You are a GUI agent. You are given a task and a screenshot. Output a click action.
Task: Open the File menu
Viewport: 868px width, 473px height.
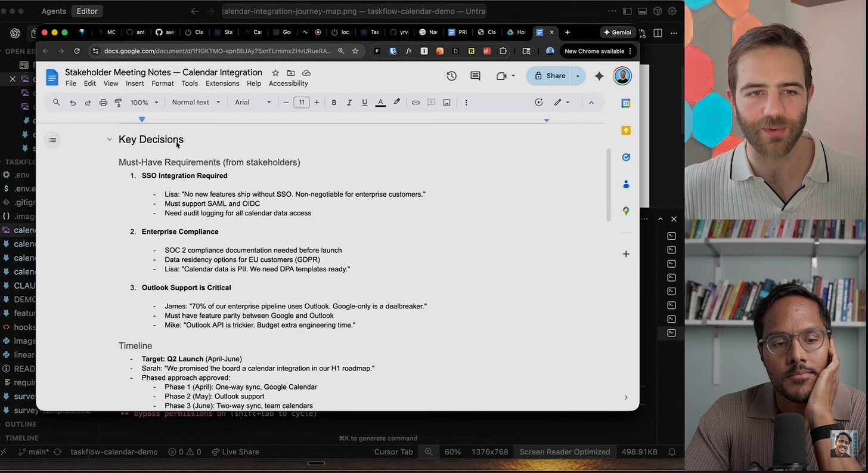click(x=71, y=84)
